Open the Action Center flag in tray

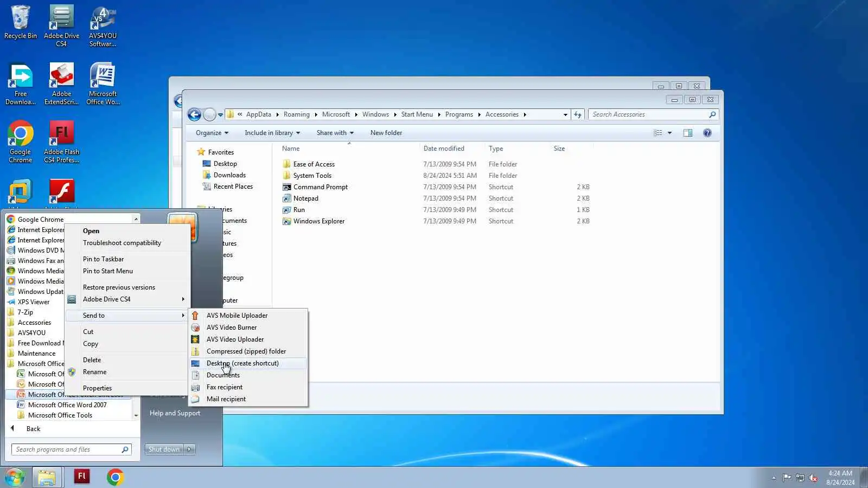(787, 478)
